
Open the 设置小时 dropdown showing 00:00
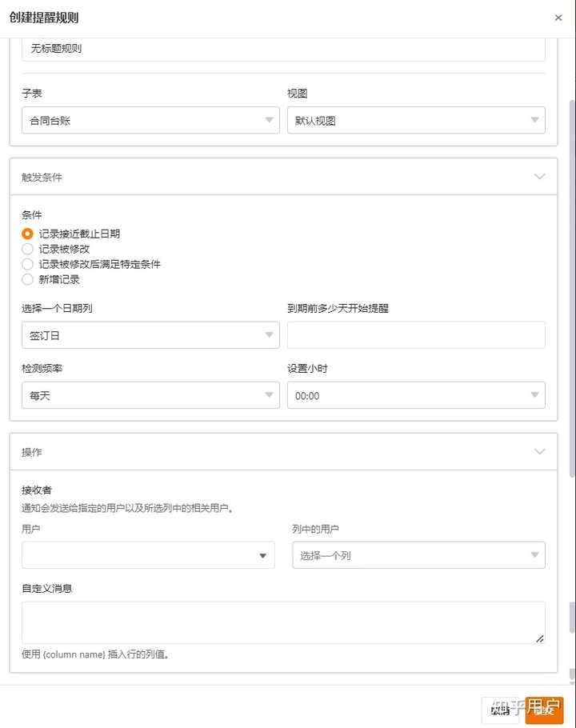(416, 395)
